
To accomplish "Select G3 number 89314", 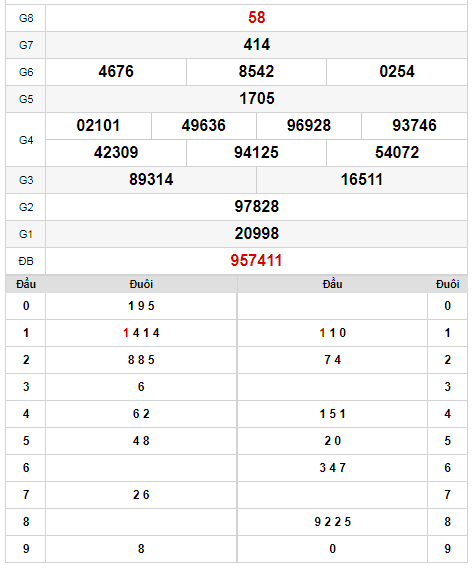I will (151, 180).
